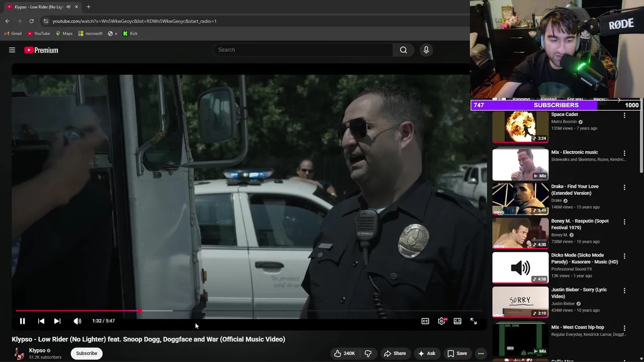Go back in browser history

7,21
